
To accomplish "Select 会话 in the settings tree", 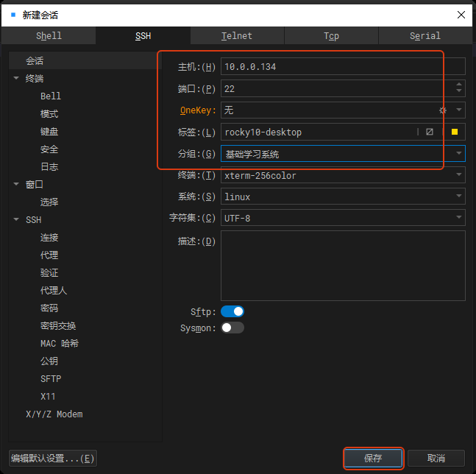I will [x=35, y=61].
